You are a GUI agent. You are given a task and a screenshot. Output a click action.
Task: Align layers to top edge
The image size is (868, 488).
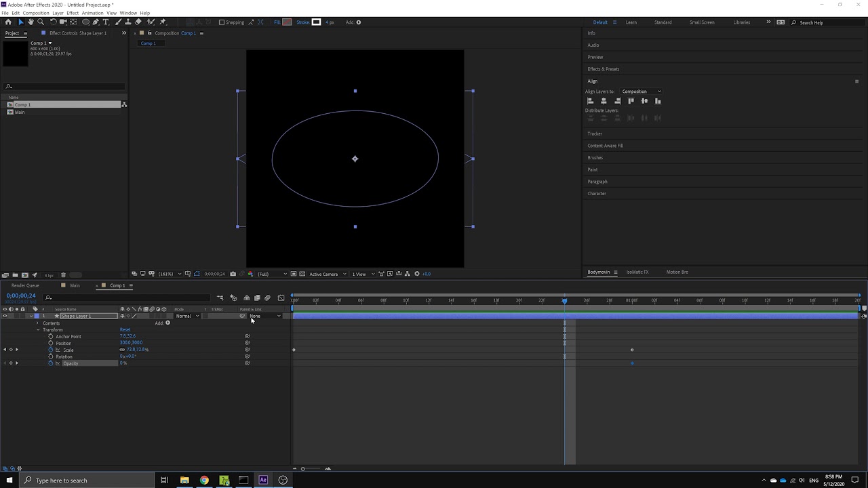coord(631,101)
